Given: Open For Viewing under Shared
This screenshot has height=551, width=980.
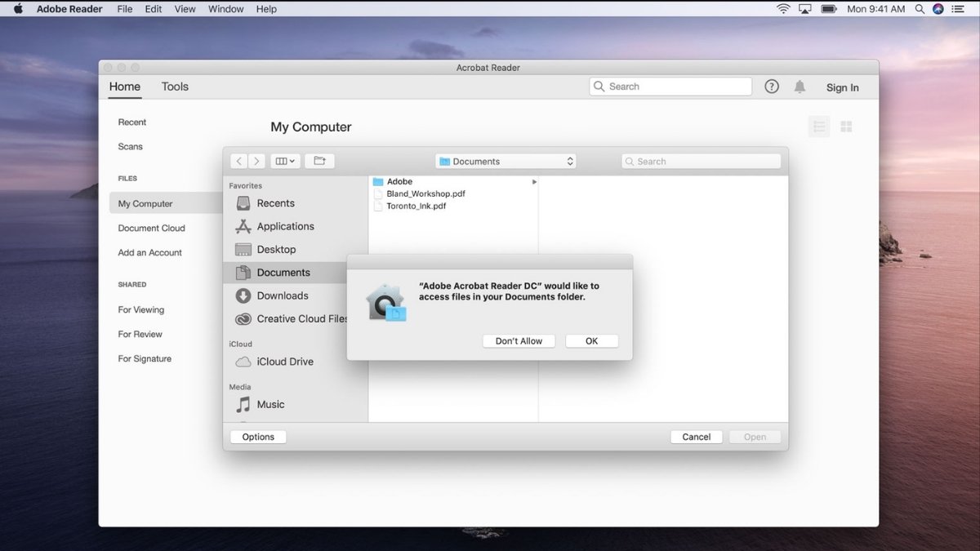Looking at the screenshot, I should [x=141, y=310].
